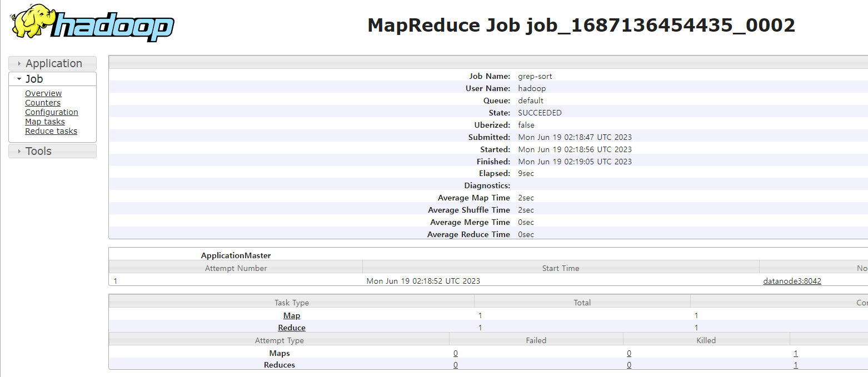This screenshot has width=868, height=377.
Task: Click the Failed count in Maps row
Action: coord(456,353)
